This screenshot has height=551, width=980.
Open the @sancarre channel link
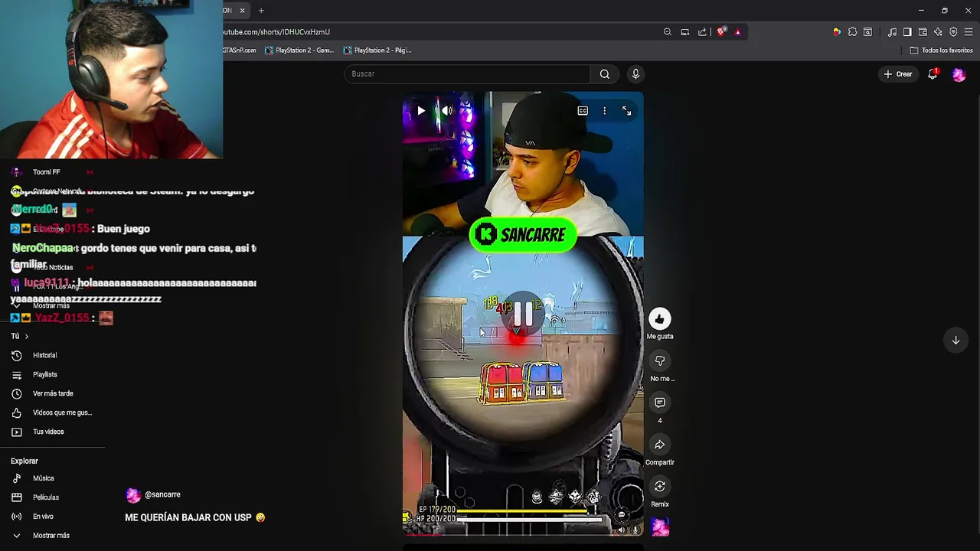pyautogui.click(x=162, y=494)
